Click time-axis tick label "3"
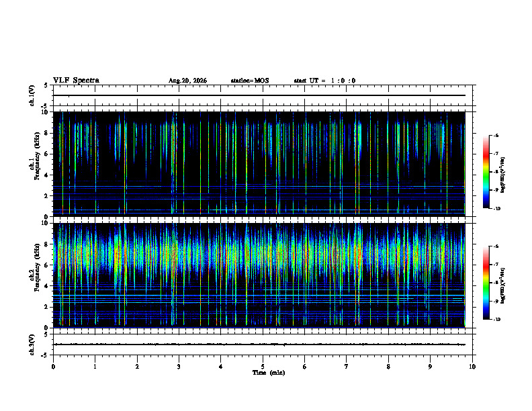Viewport: 532px width, 411px height. click(x=179, y=367)
